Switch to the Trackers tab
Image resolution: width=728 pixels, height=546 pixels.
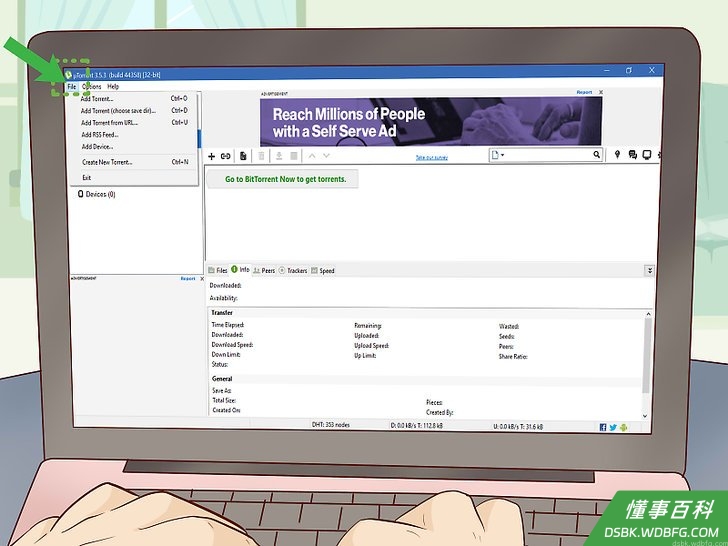tap(293, 270)
